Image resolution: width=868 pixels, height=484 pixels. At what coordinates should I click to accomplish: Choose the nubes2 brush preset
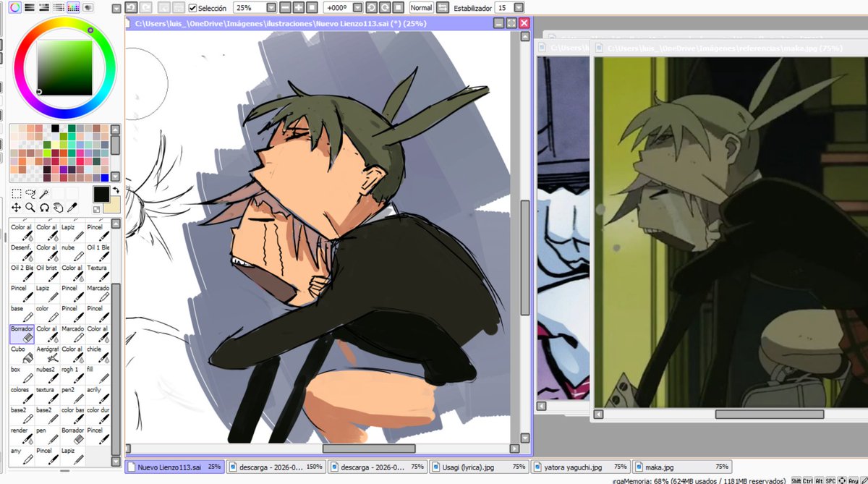(x=47, y=374)
